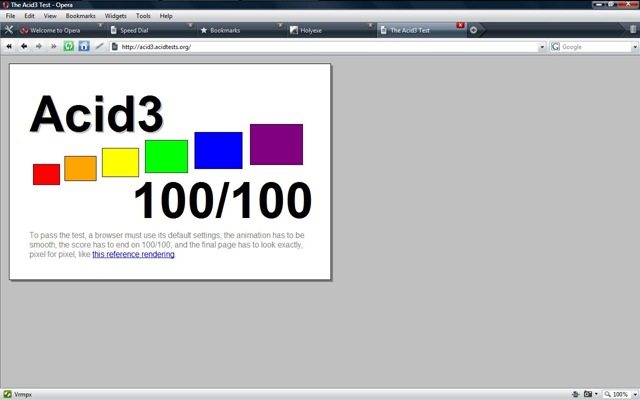Toggle images via the camera icon
The image size is (640, 400).
coord(588,394)
